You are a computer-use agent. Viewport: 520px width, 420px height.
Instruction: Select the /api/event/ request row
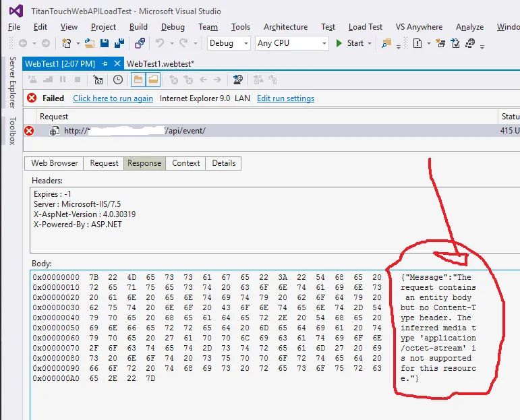pyautogui.click(x=272, y=131)
